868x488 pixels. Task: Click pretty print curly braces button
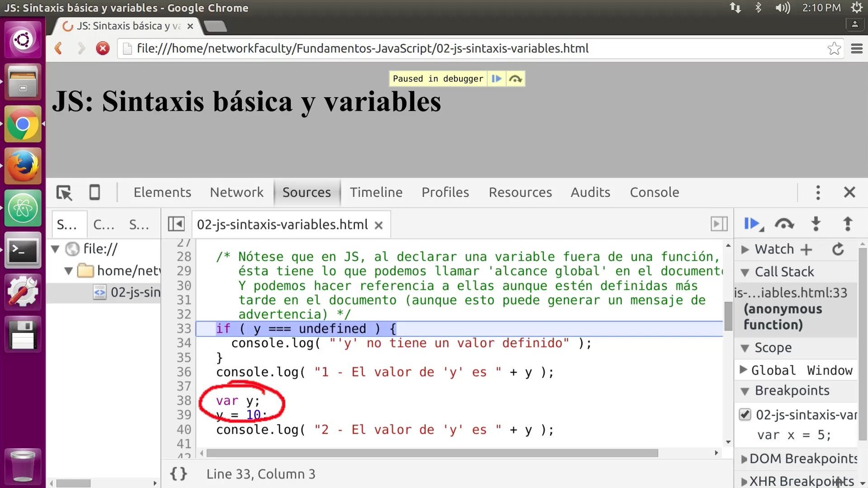click(178, 474)
